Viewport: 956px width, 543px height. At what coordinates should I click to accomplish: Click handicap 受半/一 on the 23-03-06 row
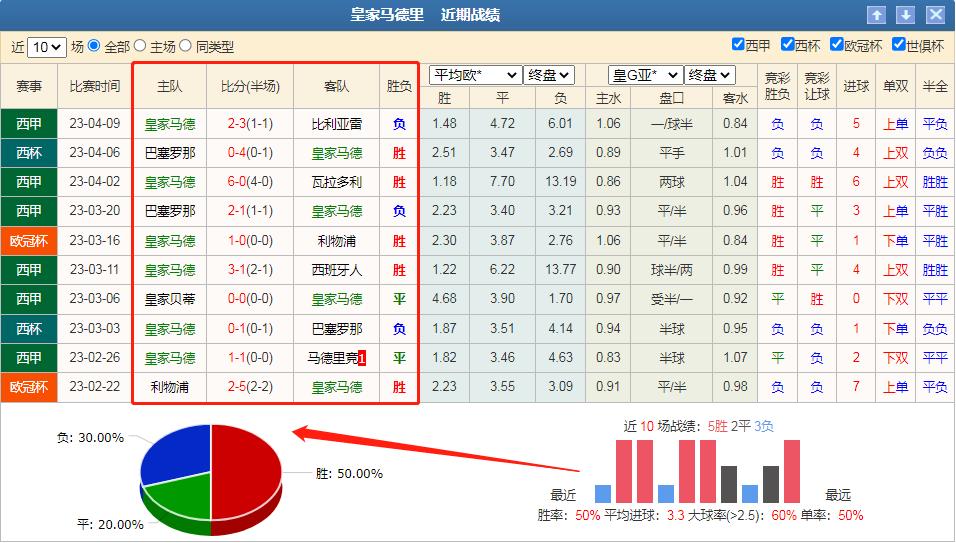[x=672, y=299]
